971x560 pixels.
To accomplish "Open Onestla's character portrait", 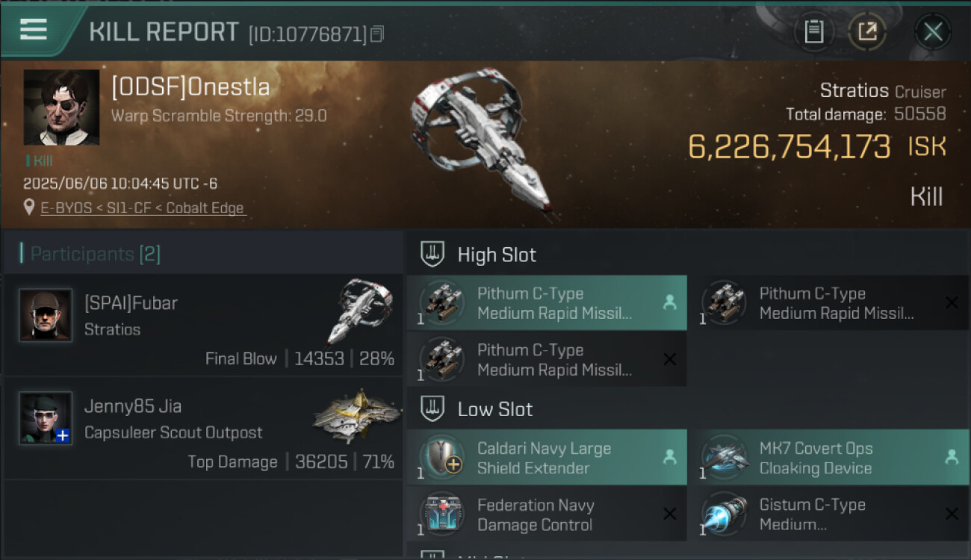I will 61,108.
